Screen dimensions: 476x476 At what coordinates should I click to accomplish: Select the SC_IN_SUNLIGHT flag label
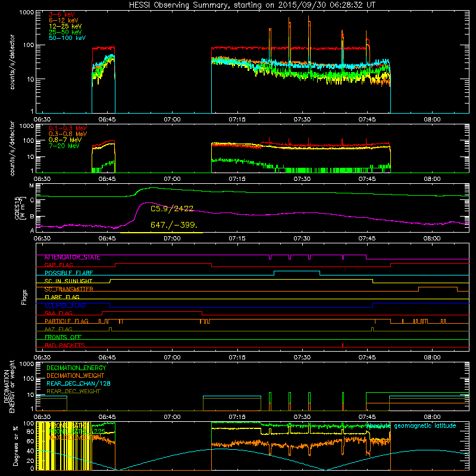pos(68,281)
